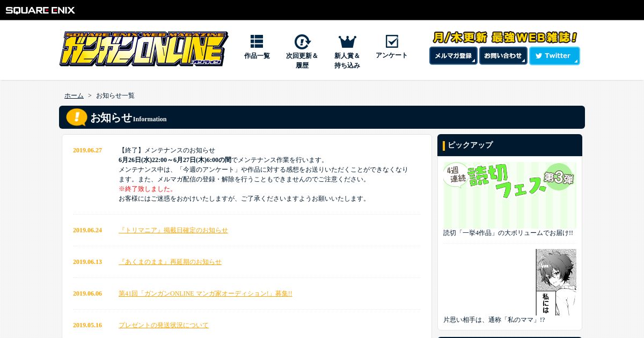Viewport: 644px width, 338px height.
Task: Open プレゼントの発送状況について link
Action: click(x=164, y=325)
